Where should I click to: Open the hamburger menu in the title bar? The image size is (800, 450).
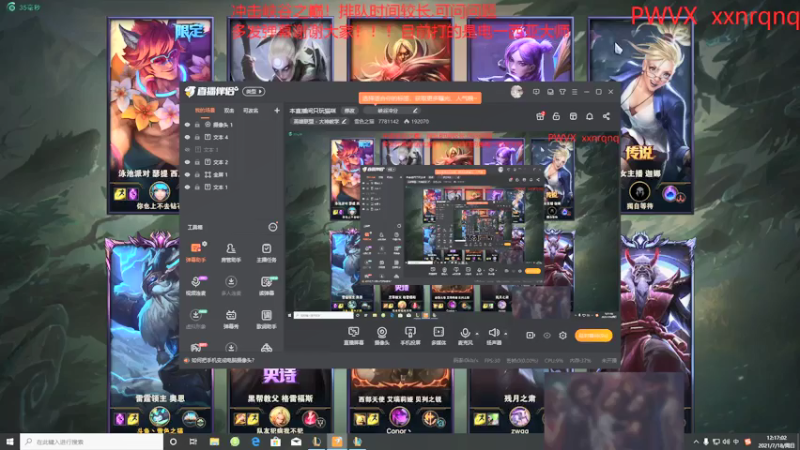click(574, 92)
